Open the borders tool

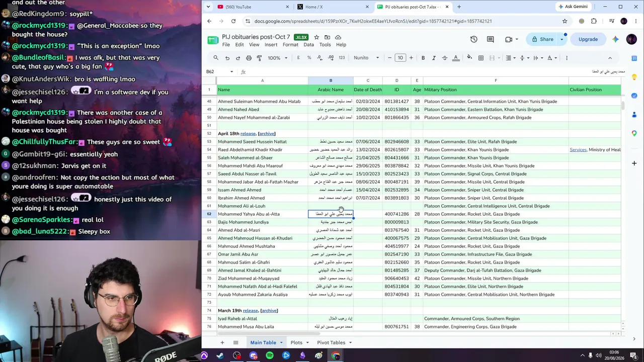(x=481, y=58)
